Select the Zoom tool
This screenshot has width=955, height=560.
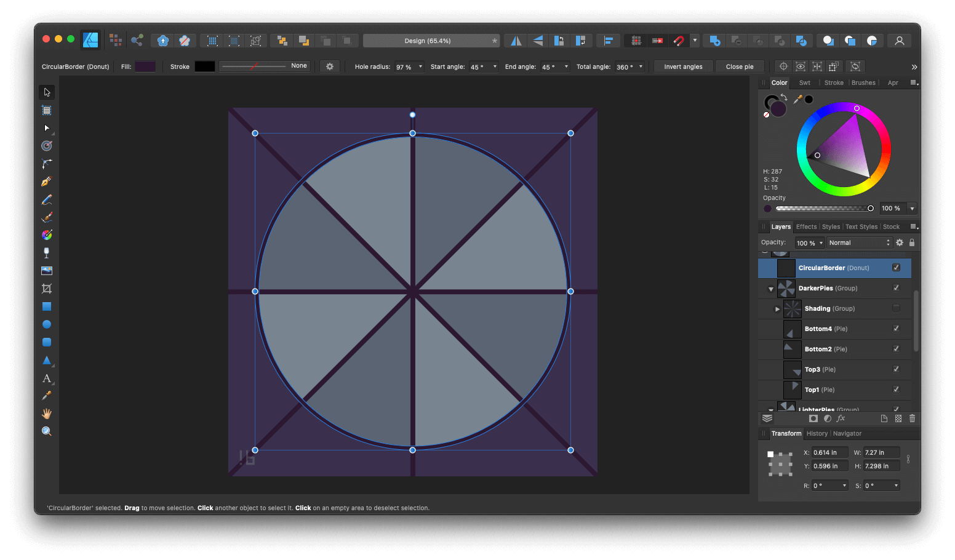[47, 431]
